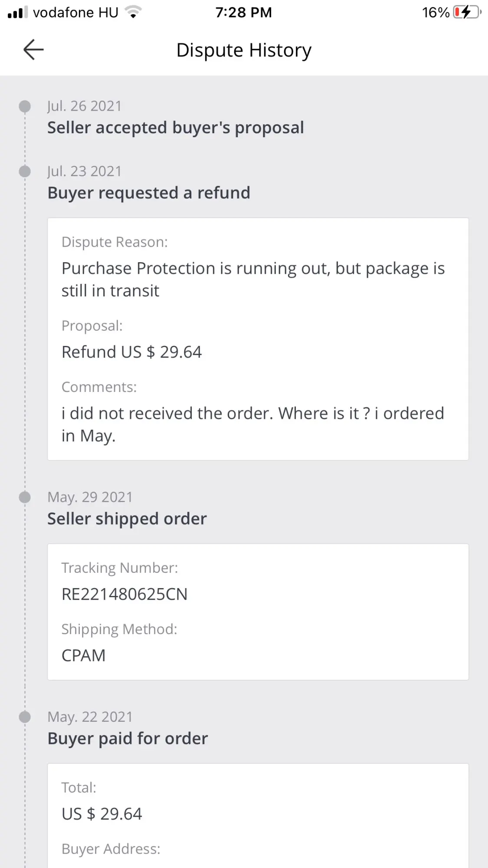Tap "Seller accepted buyer's proposal" entry
This screenshot has width=488, height=868.
[176, 128]
